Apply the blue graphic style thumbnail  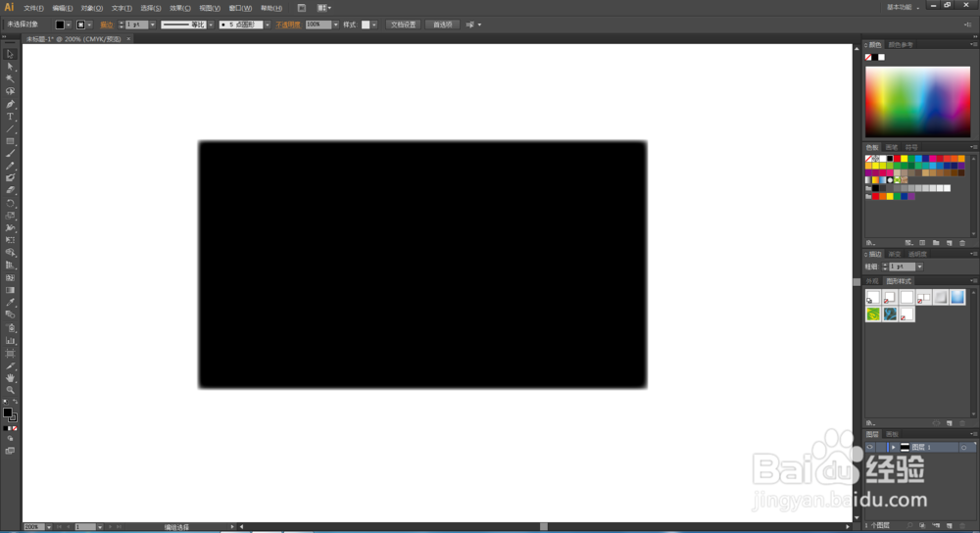coord(957,298)
